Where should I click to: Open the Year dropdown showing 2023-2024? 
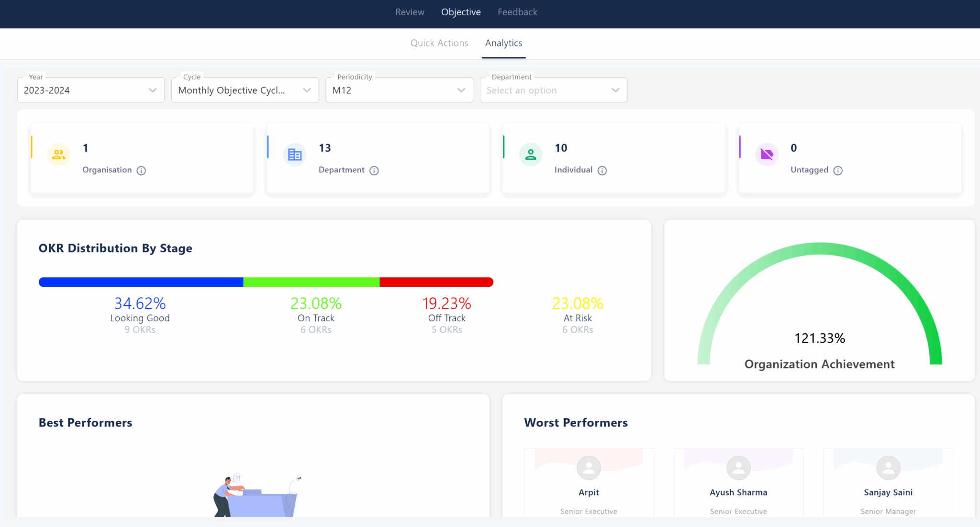click(x=90, y=90)
